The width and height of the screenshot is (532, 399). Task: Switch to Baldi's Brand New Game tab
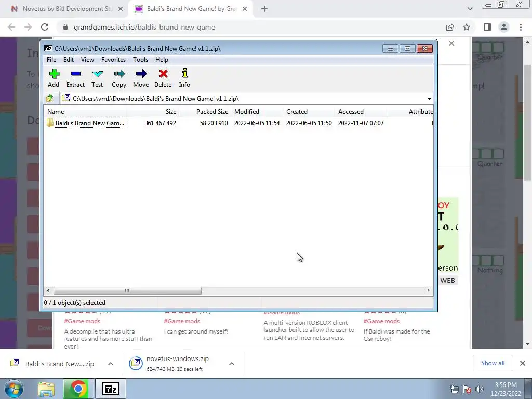191,9
